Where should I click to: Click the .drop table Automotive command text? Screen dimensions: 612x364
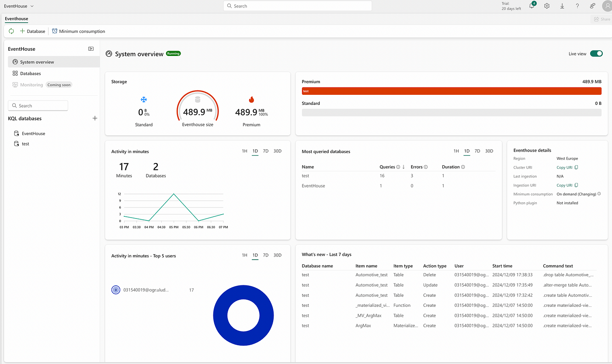tap(568, 275)
